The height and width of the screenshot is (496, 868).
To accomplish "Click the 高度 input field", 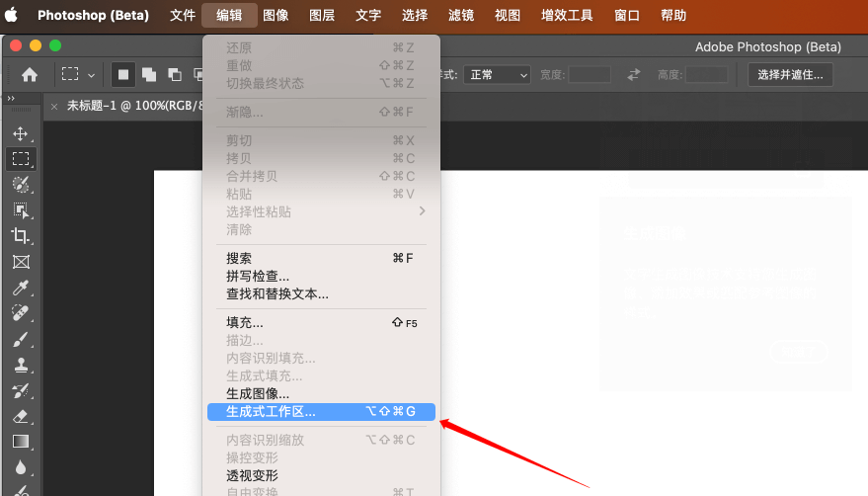I will (706, 75).
